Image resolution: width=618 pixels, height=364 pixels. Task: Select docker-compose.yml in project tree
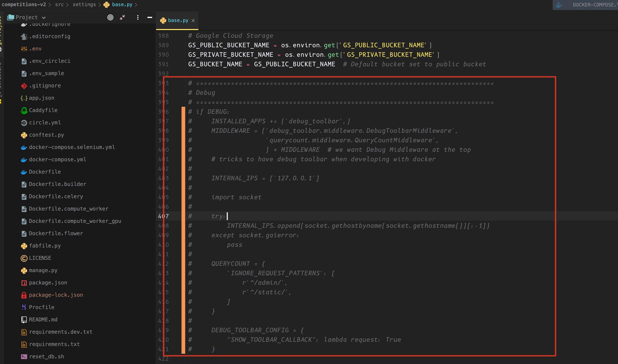click(57, 160)
